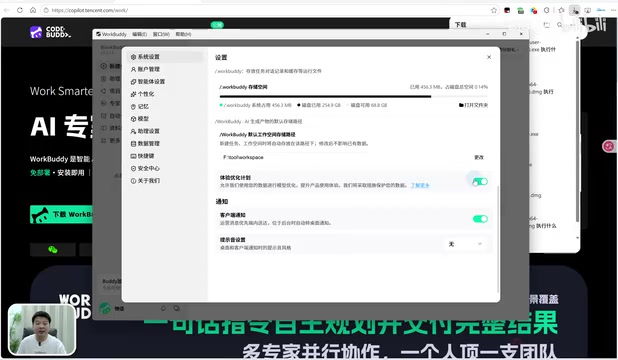Toggle the 体验优化计划 switch
Image resolution: width=618 pixels, height=360 pixels.
click(x=480, y=181)
